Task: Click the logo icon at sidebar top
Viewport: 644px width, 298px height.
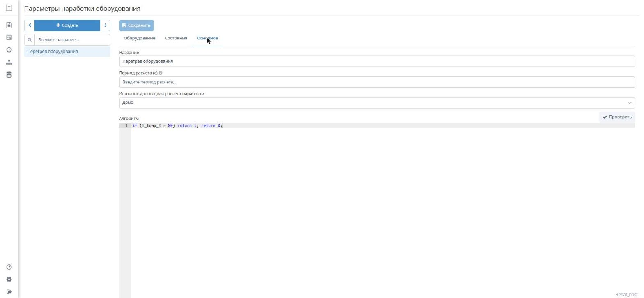Action: click(9, 8)
